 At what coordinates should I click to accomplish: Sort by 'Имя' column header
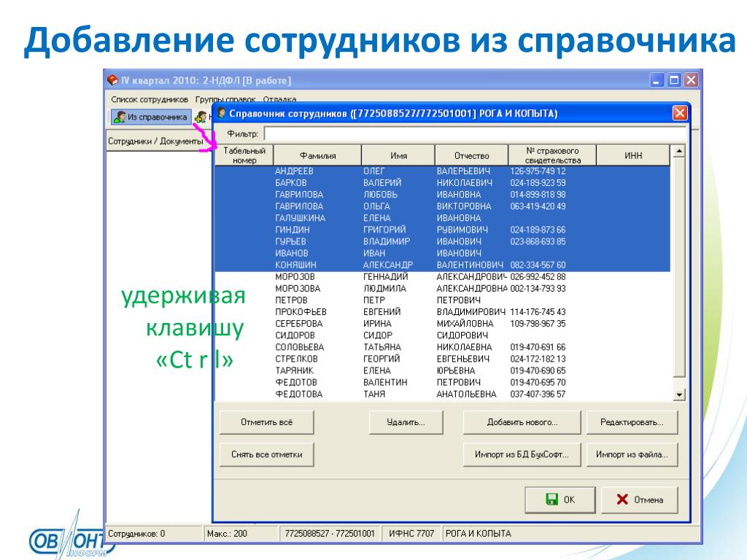point(398,155)
